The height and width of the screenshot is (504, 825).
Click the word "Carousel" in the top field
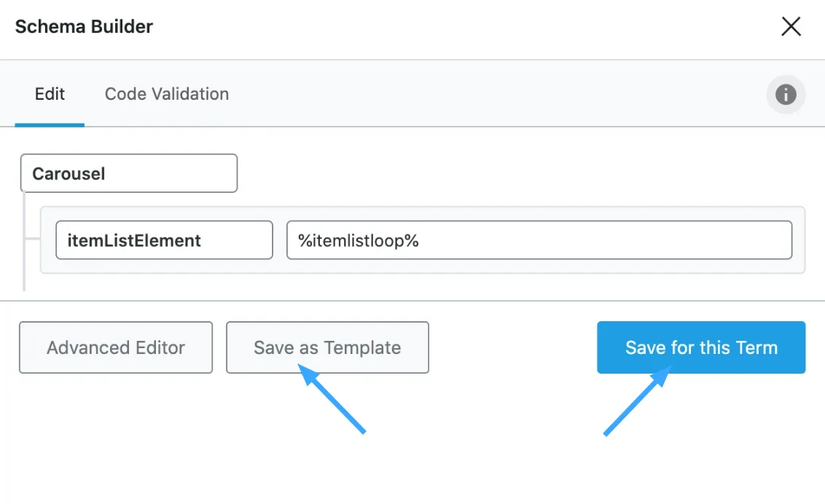(x=69, y=173)
